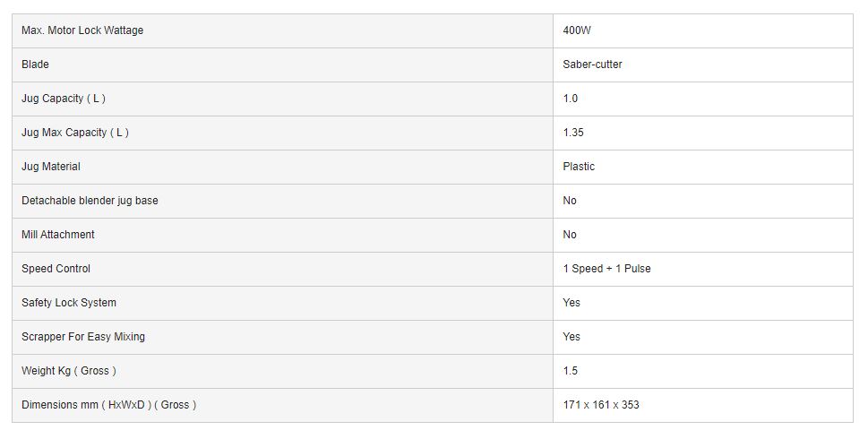Click the Max. Motor Lock Wattage label

pyautogui.click(x=82, y=30)
